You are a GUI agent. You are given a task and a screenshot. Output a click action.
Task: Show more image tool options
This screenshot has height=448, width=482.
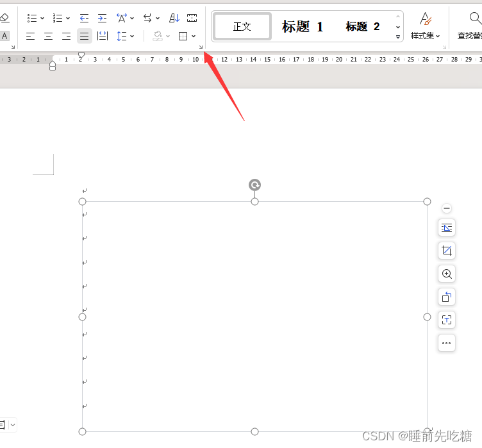pos(446,343)
